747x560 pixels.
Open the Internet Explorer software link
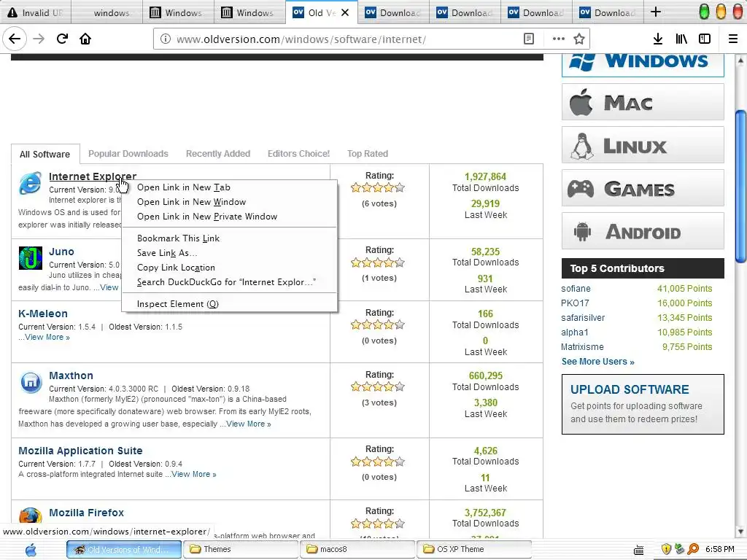click(x=93, y=176)
